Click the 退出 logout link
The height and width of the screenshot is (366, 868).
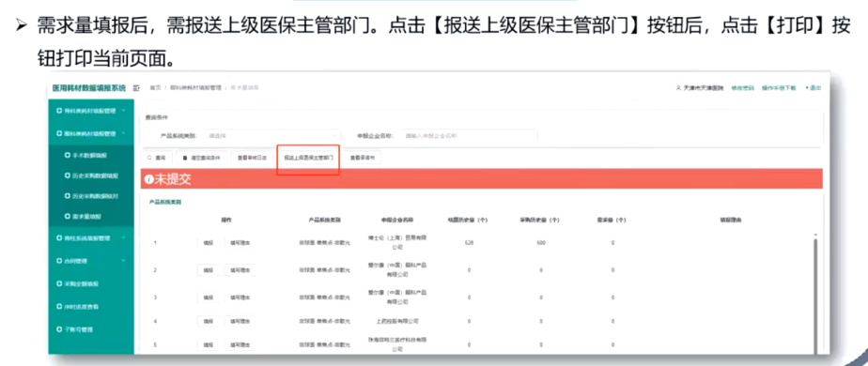coord(814,88)
